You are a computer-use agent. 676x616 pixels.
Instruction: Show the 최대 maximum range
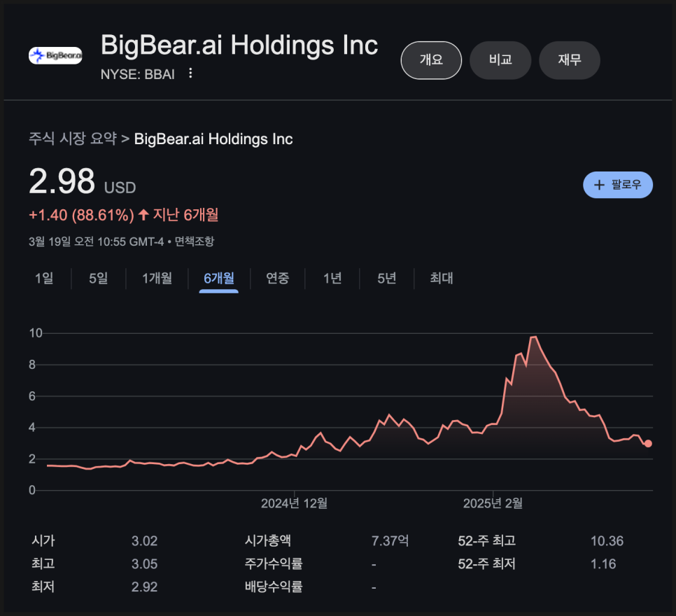point(442,278)
